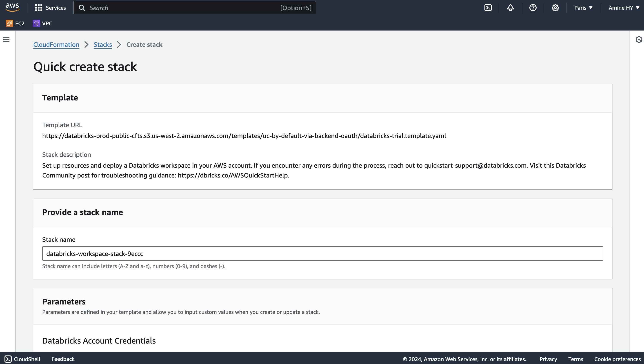Open the help question mark menu
This screenshot has height=364, width=644.
coord(533,8)
